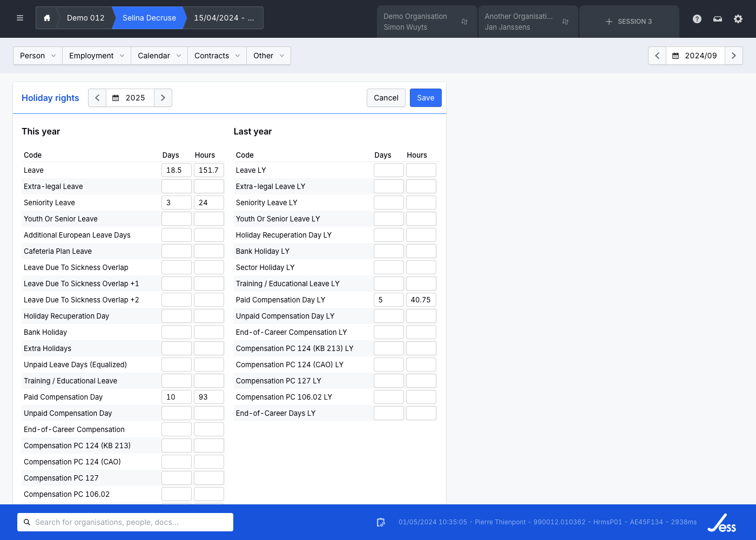Switch to Demo Organisation Simon Wuyts session
This screenshot has width=756, height=540.
coord(426,22)
